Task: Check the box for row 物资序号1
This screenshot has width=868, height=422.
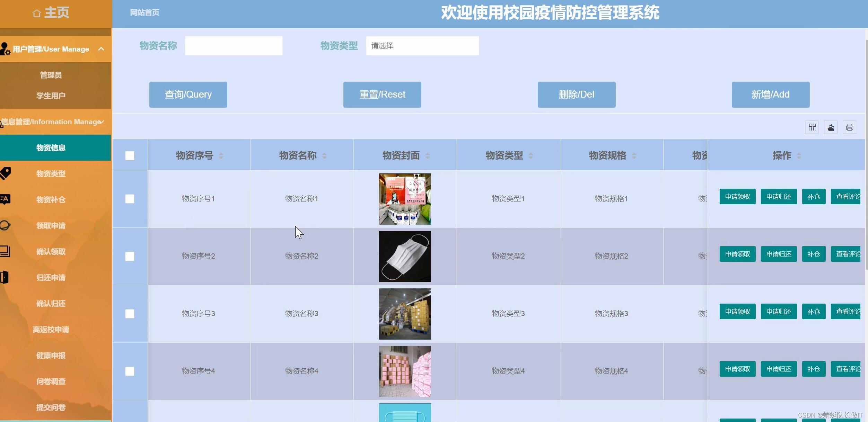Action: point(130,199)
